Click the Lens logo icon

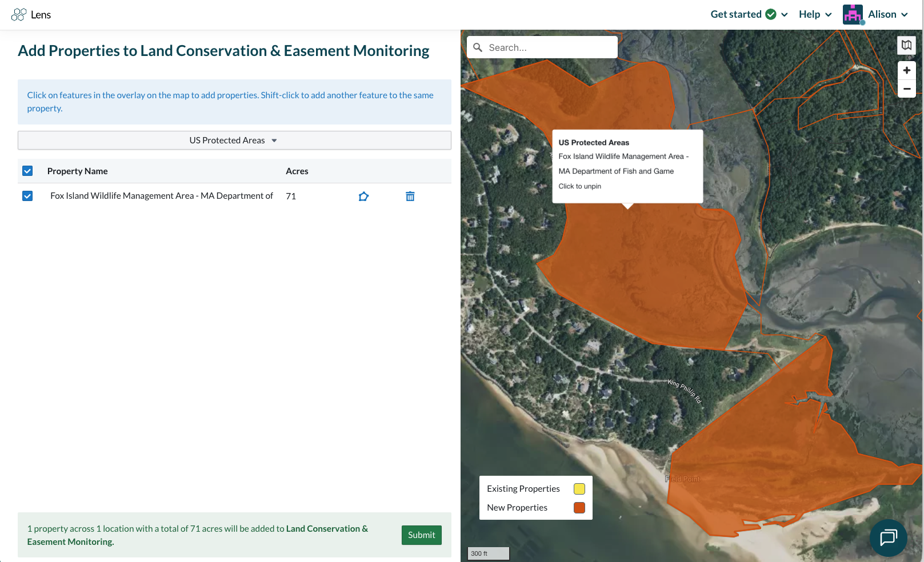click(19, 14)
